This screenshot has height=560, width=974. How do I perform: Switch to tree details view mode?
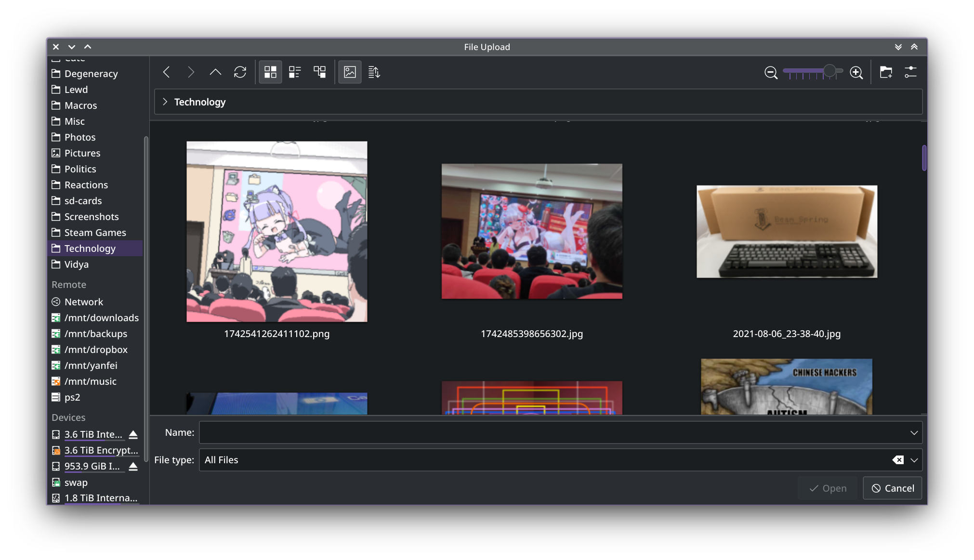(319, 72)
